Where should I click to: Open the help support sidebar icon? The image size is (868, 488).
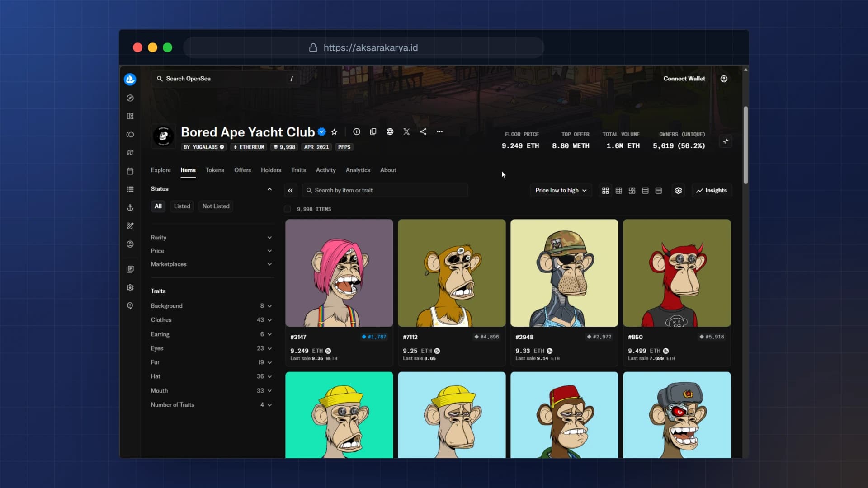(130, 306)
